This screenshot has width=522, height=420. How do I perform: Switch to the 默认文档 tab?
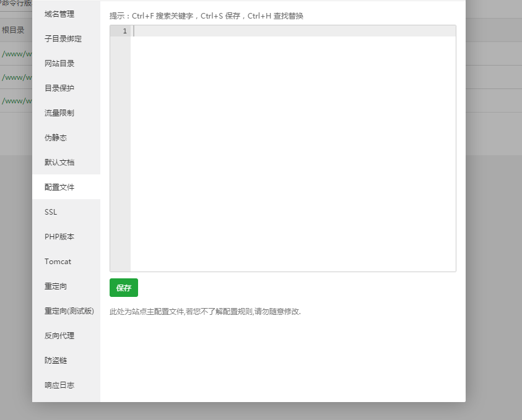coord(66,162)
